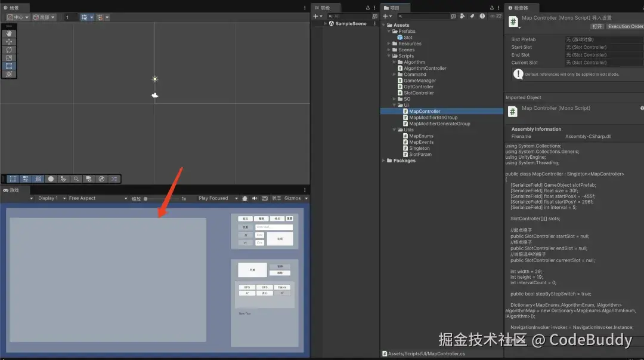Click the Project panel lock icon
The height and width of the screenshot is (360, 644).
(x=491, y=8)
